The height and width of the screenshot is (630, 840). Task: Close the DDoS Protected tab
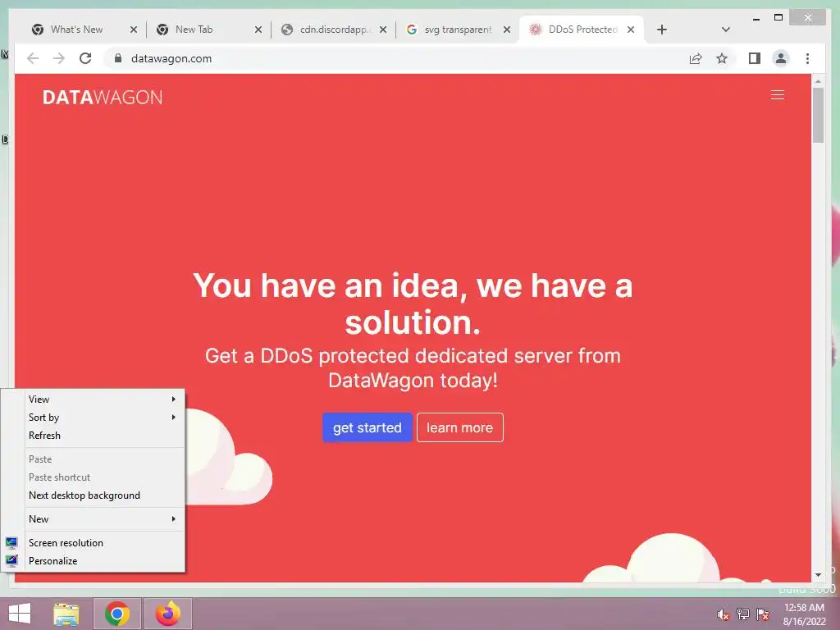point(631,30)
